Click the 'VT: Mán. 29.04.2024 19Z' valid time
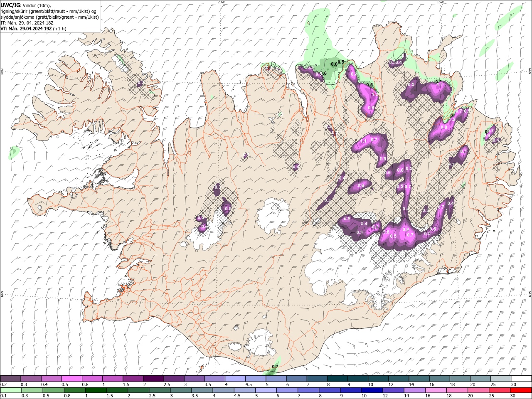The image size is (532, 399). pyautogui.click(x=26, y=29)
